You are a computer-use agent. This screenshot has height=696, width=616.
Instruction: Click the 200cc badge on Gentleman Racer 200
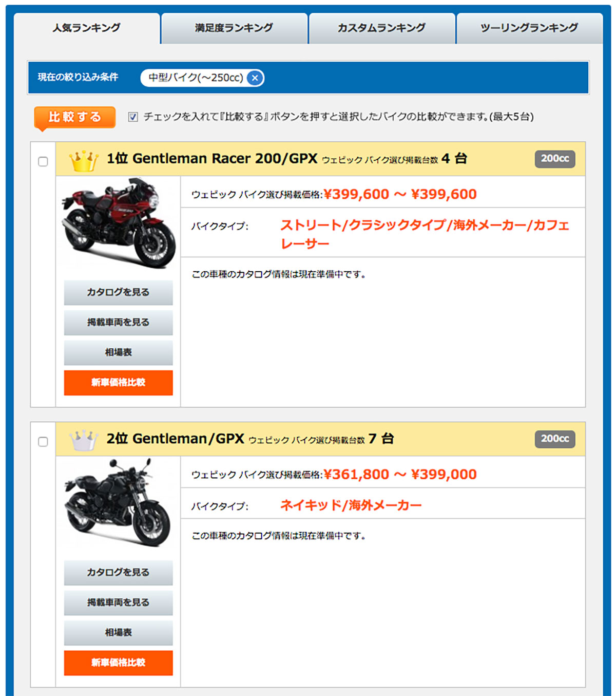click(554, 159)
